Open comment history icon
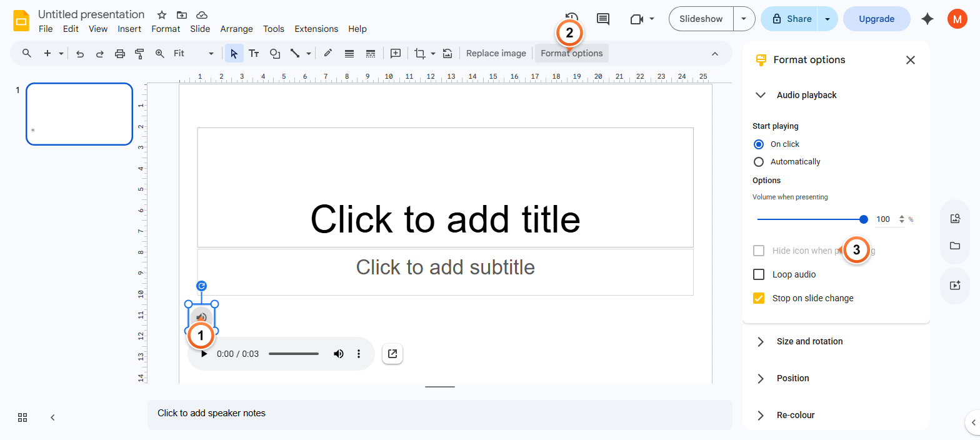 (603, 19)
